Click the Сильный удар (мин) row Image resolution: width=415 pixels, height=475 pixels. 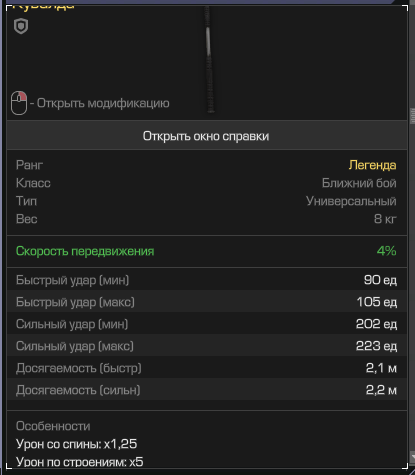coord(207,323)
